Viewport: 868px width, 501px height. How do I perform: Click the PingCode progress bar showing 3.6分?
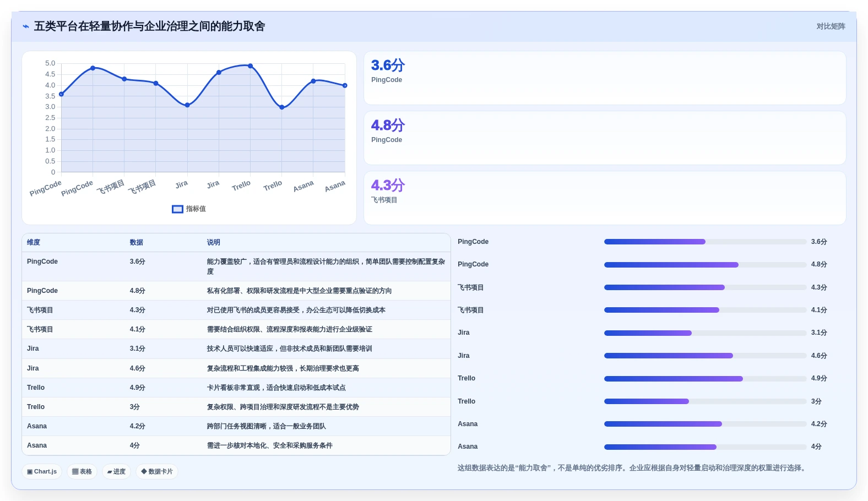click(706, 242)
